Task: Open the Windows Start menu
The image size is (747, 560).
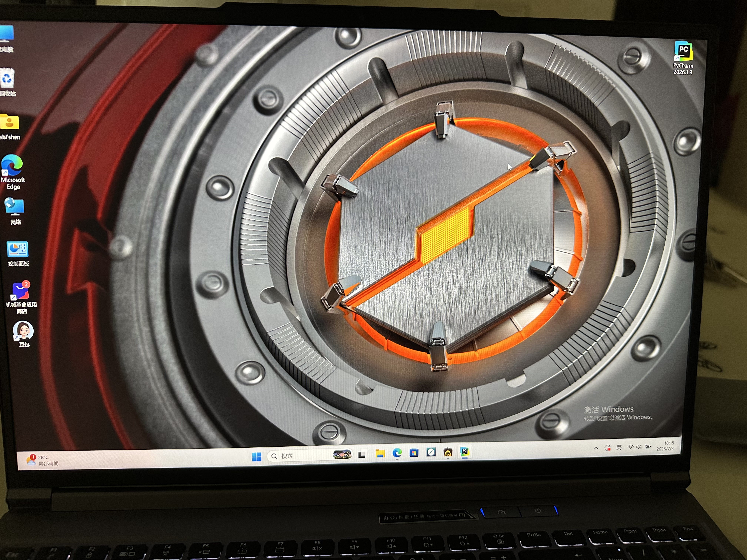Action: coord(257,457)
